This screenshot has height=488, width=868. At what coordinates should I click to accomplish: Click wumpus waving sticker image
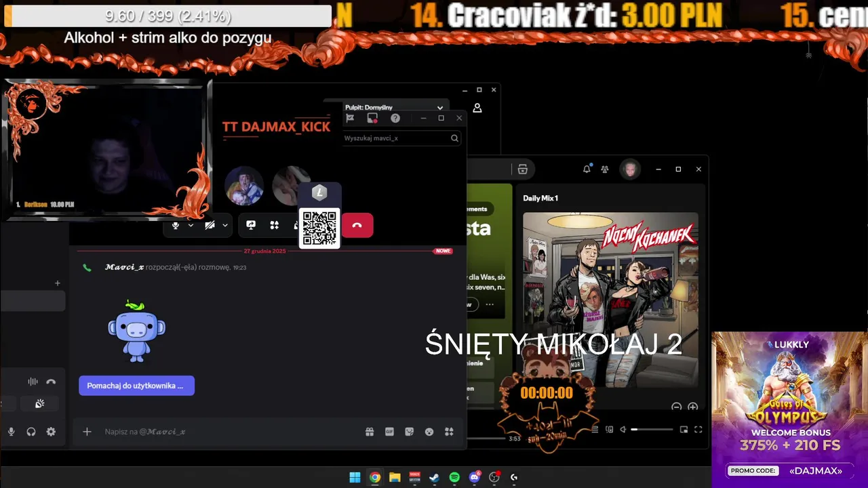tap(136, 331)
